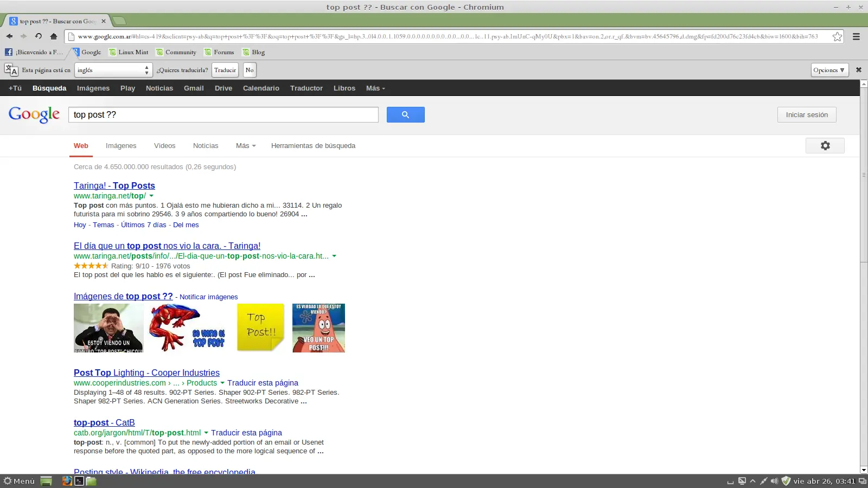The width and height of the screenshot is (868, 488).
Task: Click the show desktop icon in the panel
Action: point(46,481)
